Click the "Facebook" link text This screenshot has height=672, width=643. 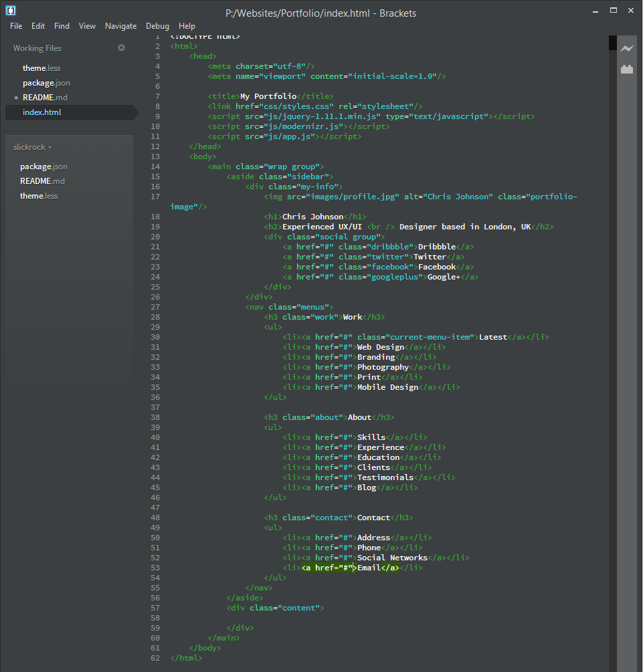[437, 267]
